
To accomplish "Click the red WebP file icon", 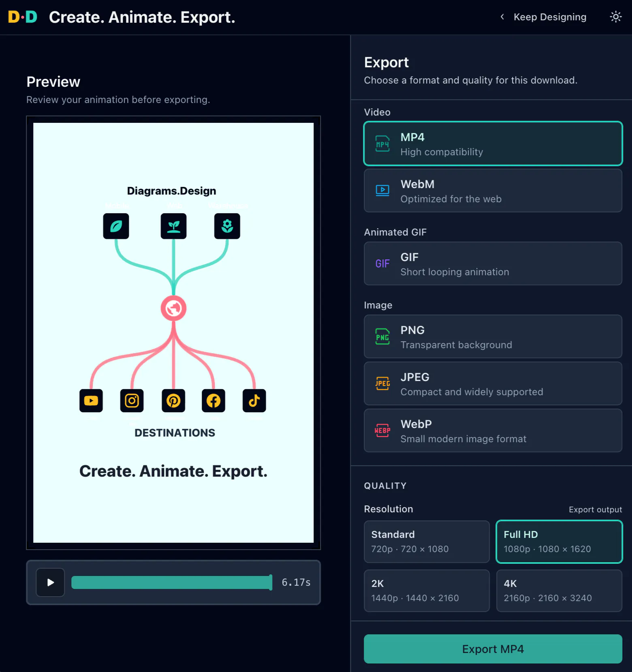I will (x=382, y=430).
